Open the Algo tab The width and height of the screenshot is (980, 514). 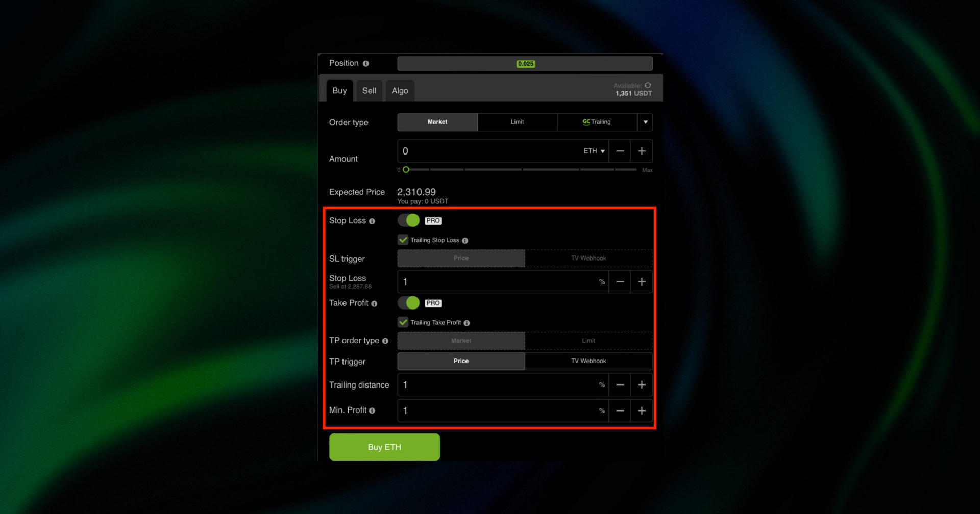tap(400, 91)
